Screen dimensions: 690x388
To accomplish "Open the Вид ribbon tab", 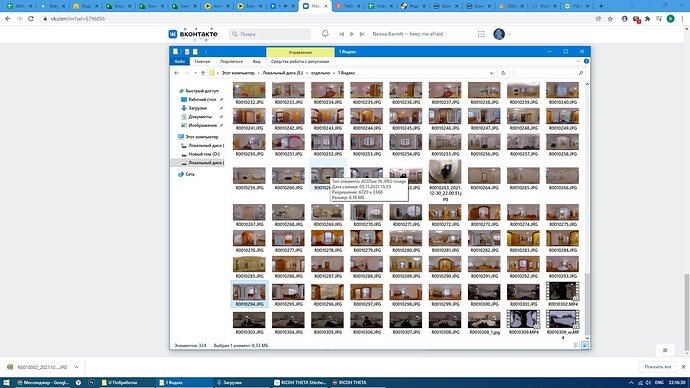I will [256, 62].
